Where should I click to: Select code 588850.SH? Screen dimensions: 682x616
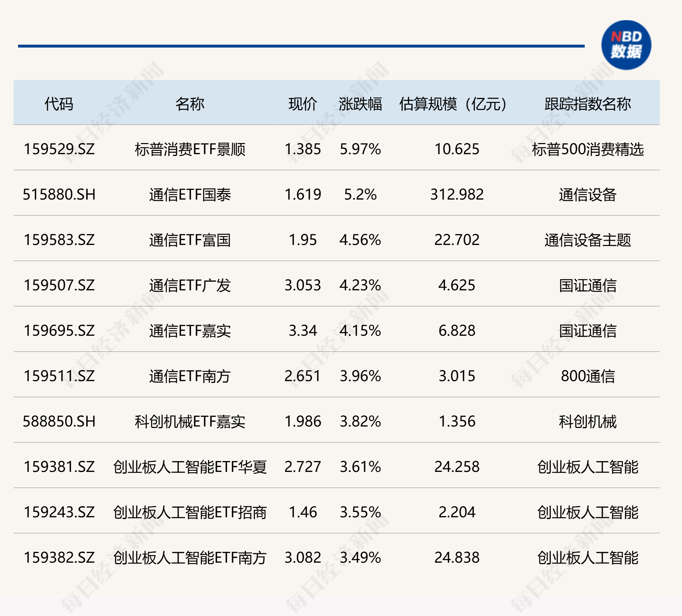59,421
